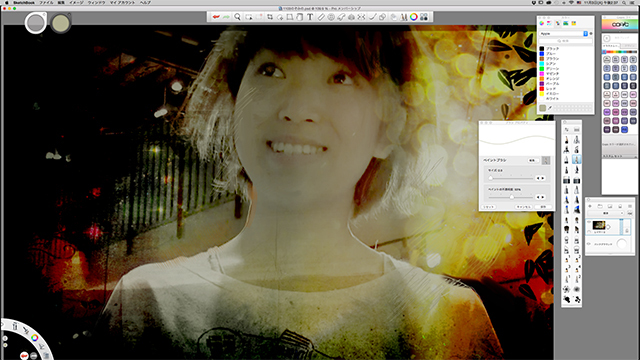Click the 保存 button in Brush Properties

543,207
